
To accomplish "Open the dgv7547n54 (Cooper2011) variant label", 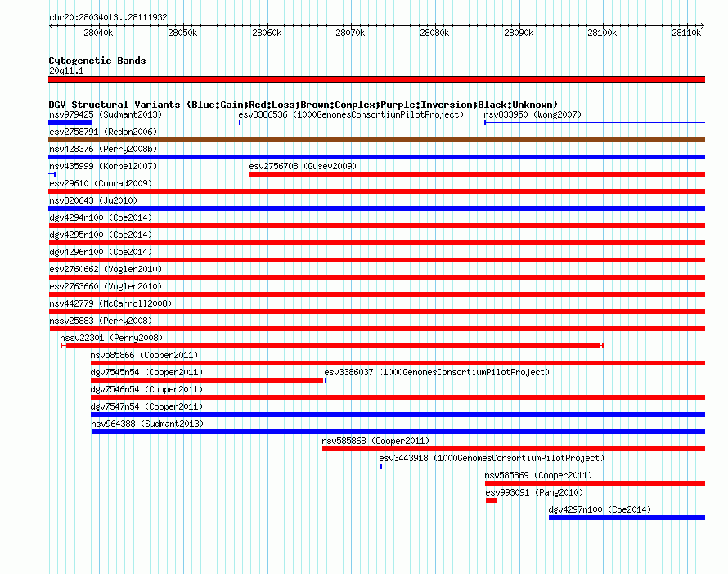I will 146,406.
